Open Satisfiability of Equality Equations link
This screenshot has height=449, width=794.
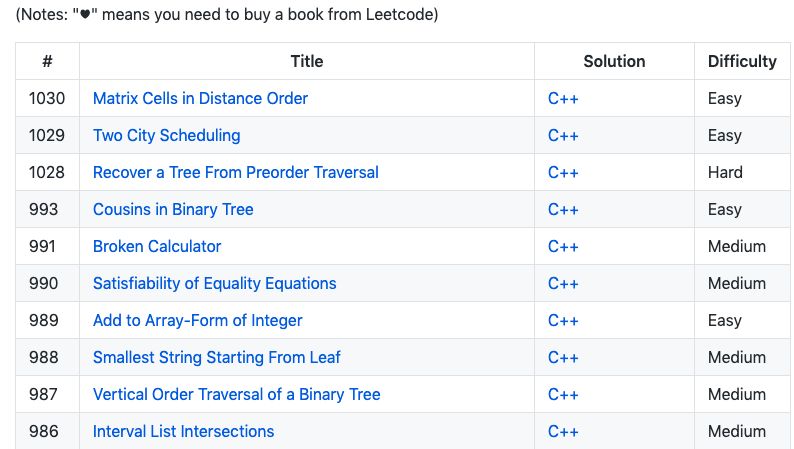click(x=214, y=283)
